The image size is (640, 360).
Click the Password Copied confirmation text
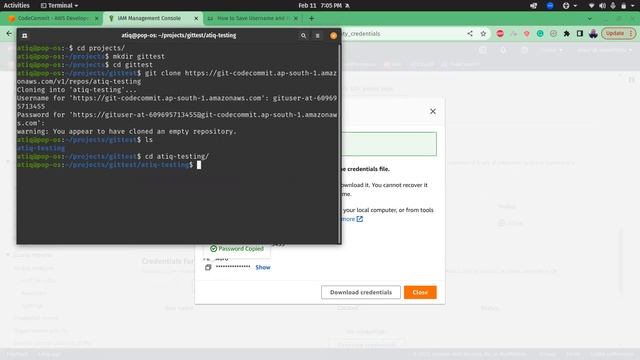coord(241,249)
